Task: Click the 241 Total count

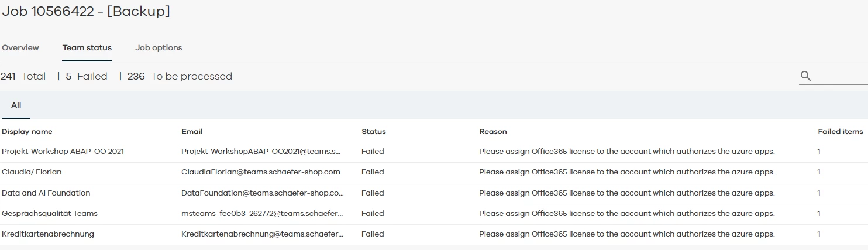Action: tap(23, 77)
